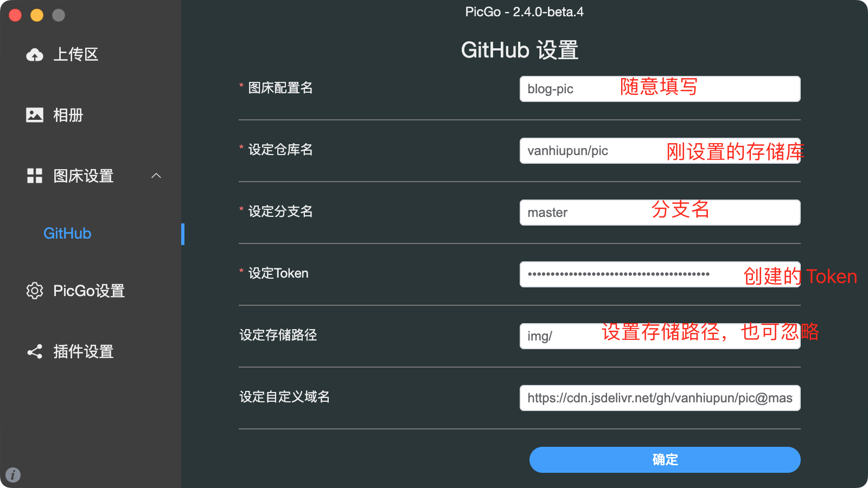Click the upload cloud icon
The width and height of the screenshot is (868, 488).
coord(35,54)
